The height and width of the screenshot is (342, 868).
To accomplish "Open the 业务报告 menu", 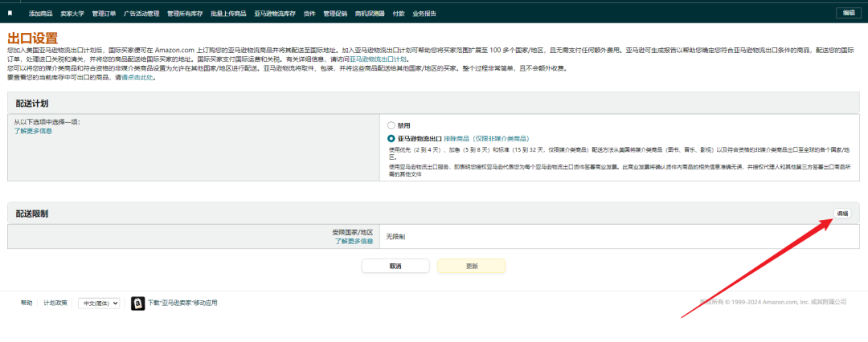I will 424,14.
